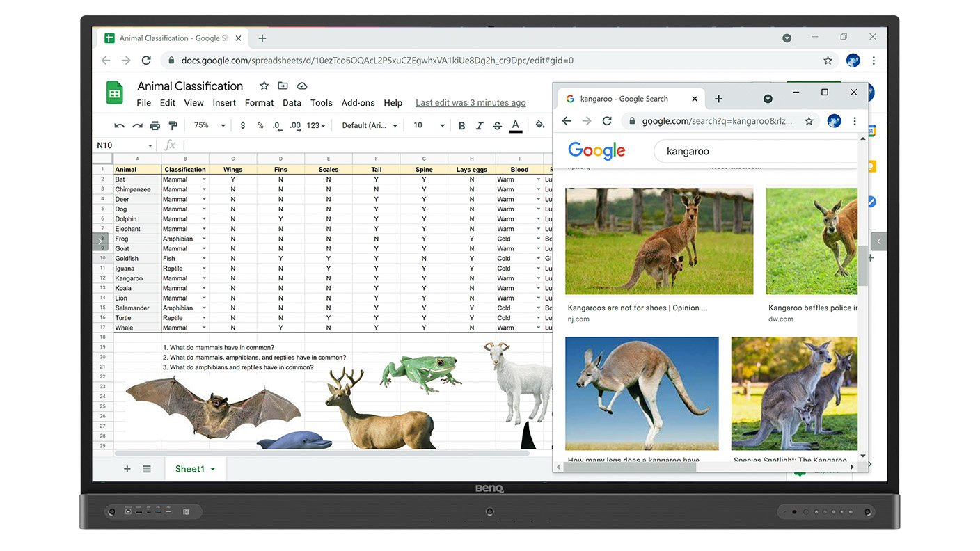980x551 pixels.
Task: Click the Print icon
Action: point(155,125)
